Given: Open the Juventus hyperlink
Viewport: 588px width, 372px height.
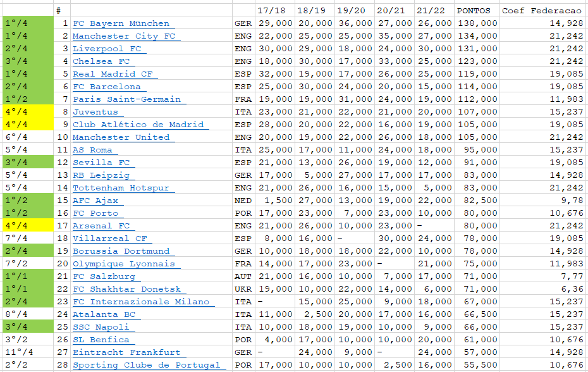Looking at the screenshot, I should 95,112.
